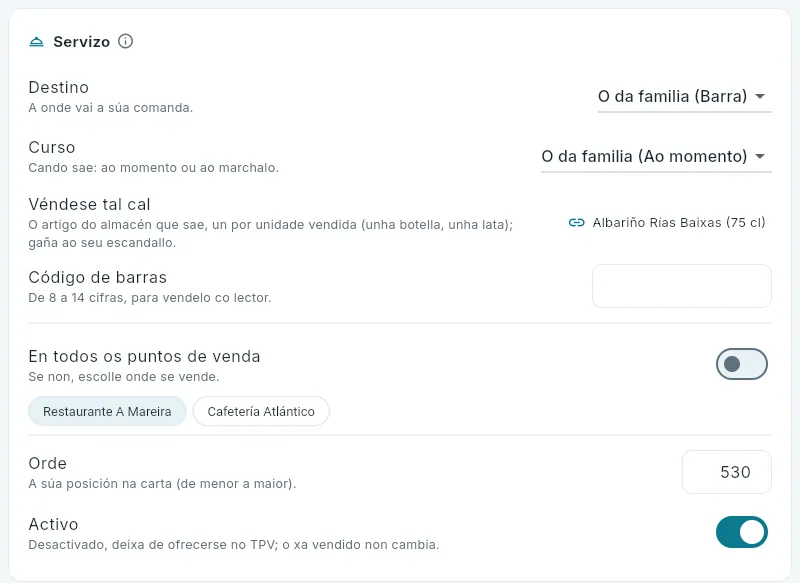
Task: Turn off the Activo switch
Action: 741,532
